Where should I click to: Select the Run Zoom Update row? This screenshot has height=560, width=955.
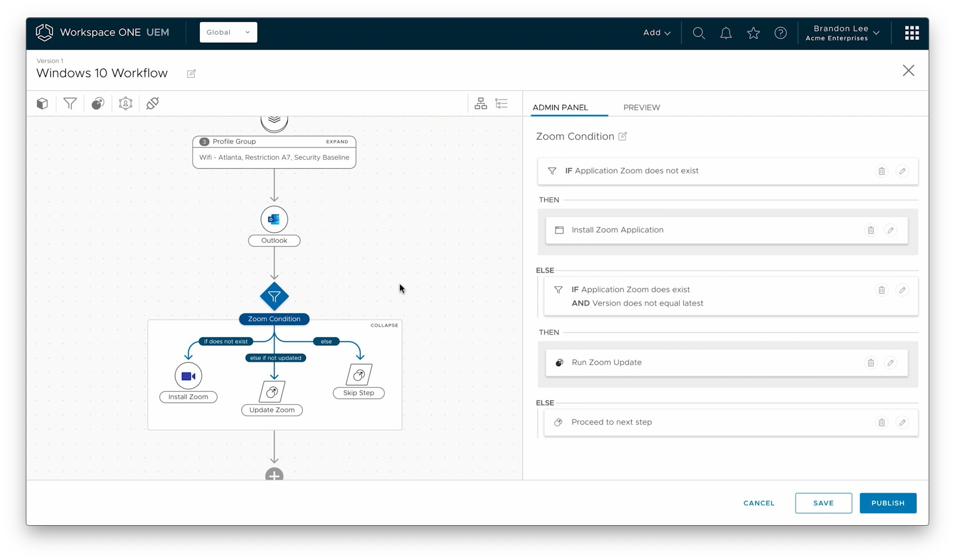[727, 363]
